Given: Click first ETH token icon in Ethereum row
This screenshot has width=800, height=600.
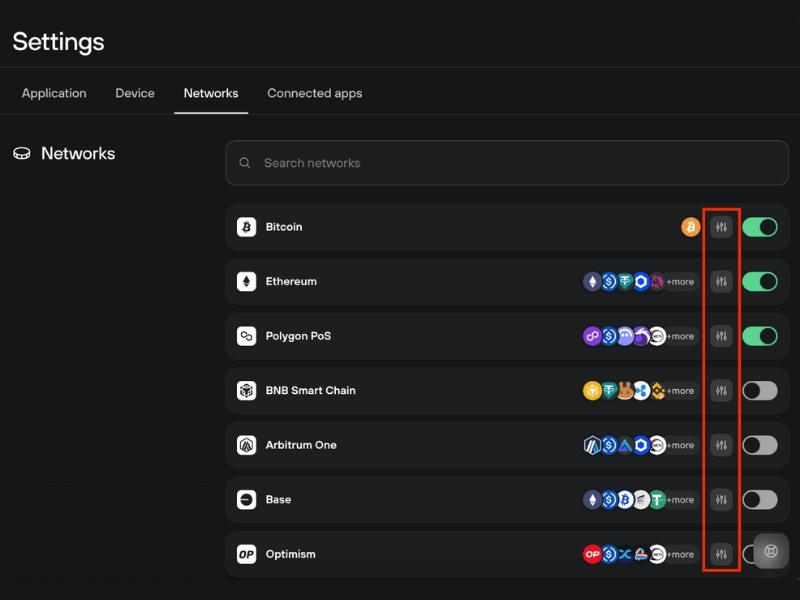Looking at the screenshot, I should coord(592,282).
